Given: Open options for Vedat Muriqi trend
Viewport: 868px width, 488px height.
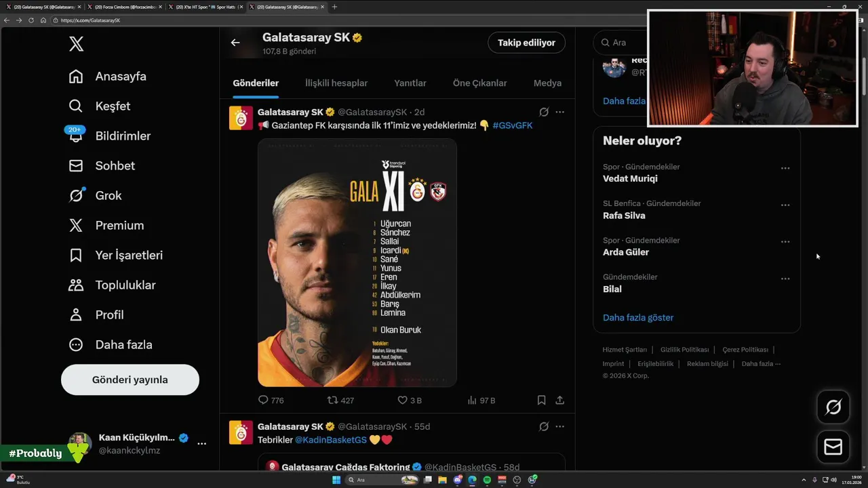Looking at the screenshot, I should tap(785, 168).
